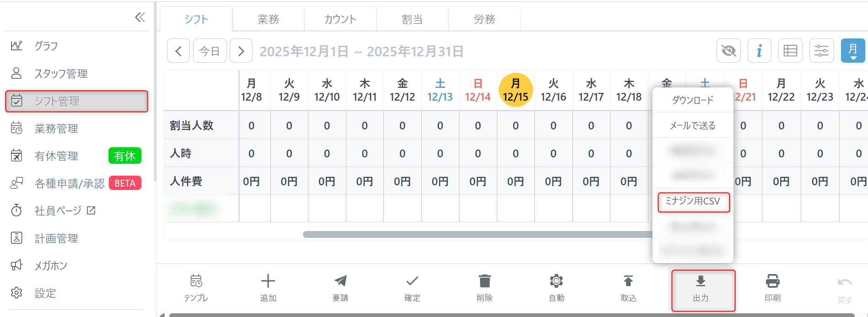Image resolution: width=868 pixels, height=317 pixels.
Task: Click the 今日 button
Action: 210,51
